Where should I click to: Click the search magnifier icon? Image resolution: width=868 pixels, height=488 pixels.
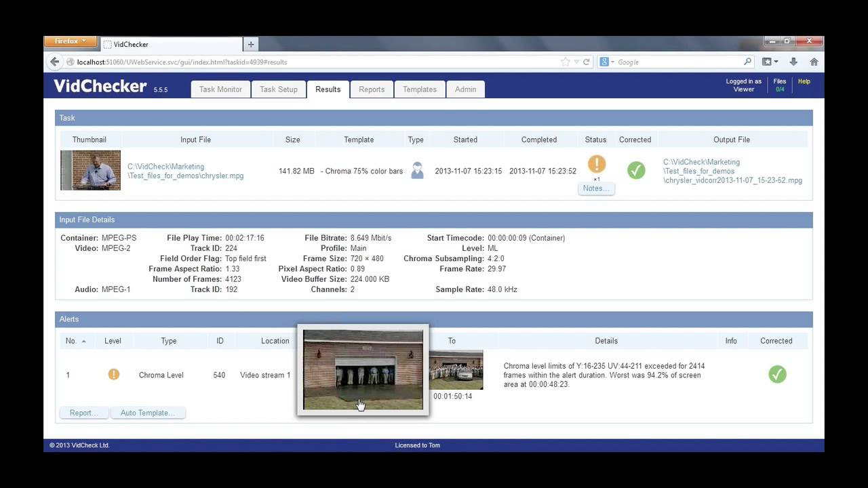click(748, 62)
